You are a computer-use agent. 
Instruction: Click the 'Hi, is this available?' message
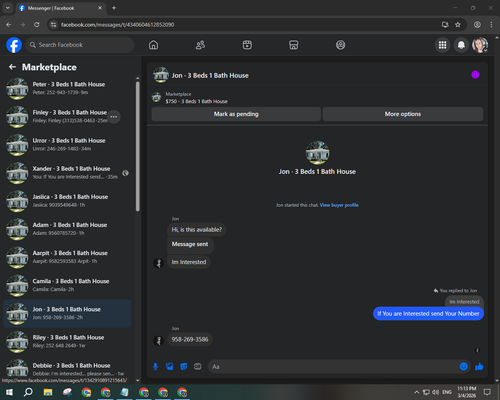196,230
